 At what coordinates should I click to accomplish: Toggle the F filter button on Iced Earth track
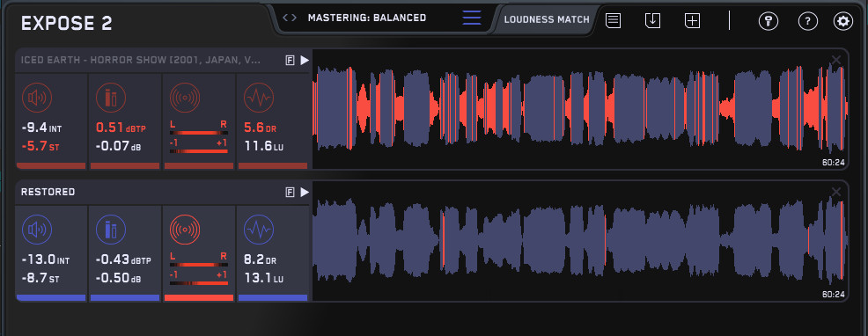point(291,61)
